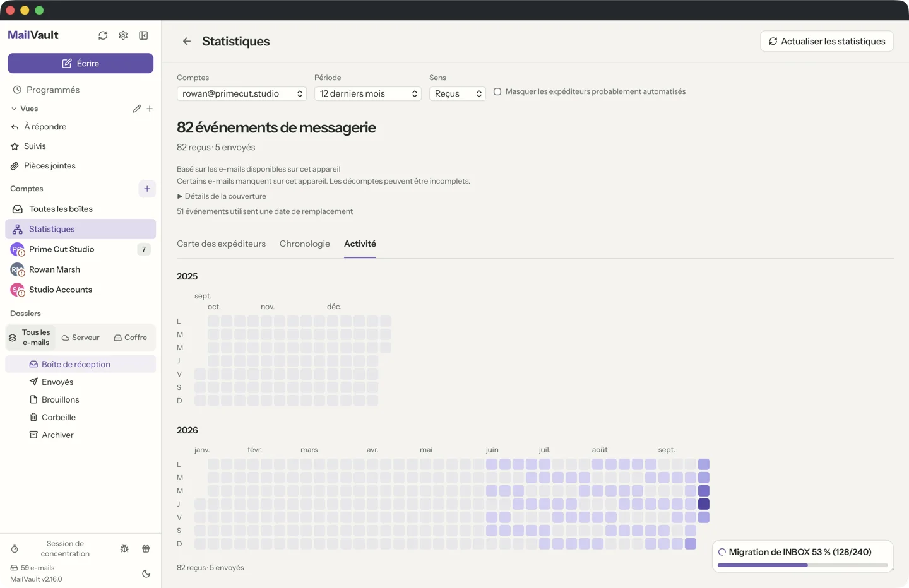Viewport: 909px width, 588px height.
Task: Open settings gear icon in sidebar header
Action: tap(123, 35)
